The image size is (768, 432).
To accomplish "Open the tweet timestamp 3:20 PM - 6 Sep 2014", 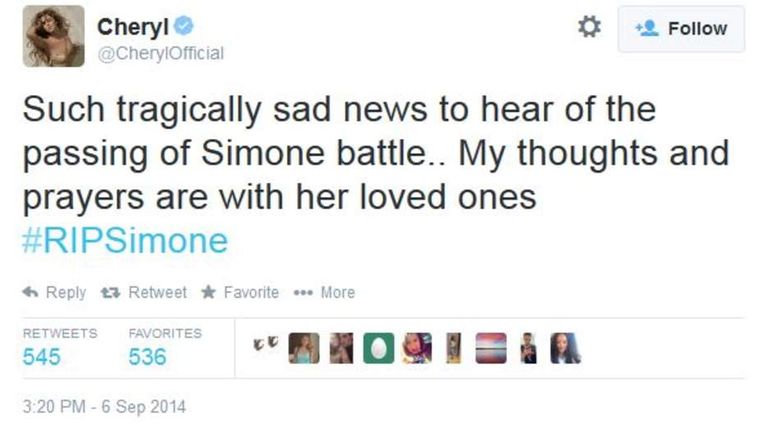I will [x=104, y=407].
